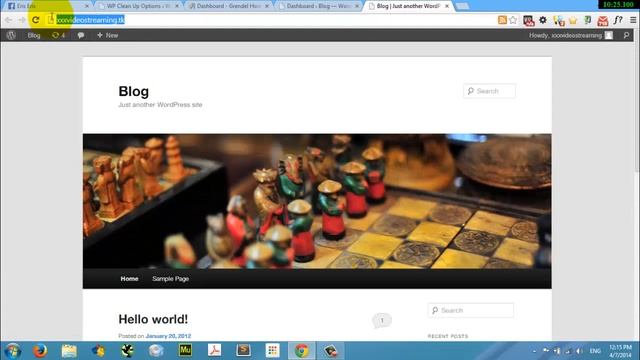Open the user avatar next to Howdy

click(609, 35)
